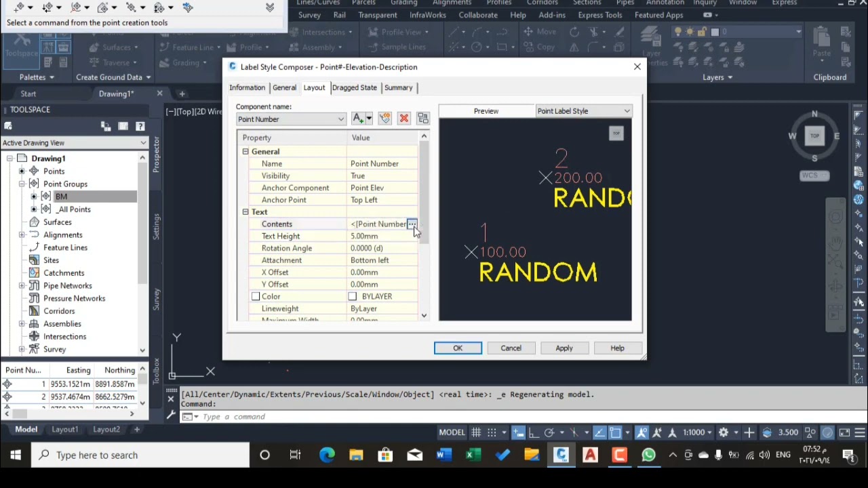Open the Layout2 drawing tab
868x488 pixels.
pos(106,429)
